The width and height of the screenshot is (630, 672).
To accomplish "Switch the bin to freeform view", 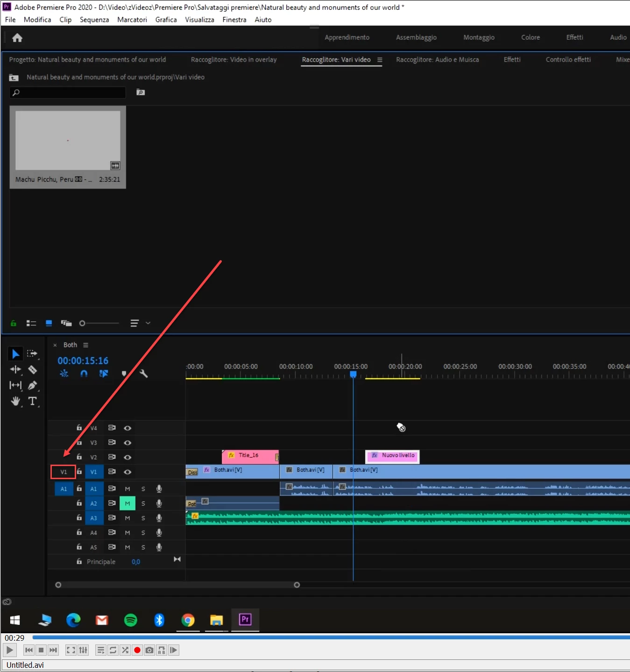I will point(66,323).
